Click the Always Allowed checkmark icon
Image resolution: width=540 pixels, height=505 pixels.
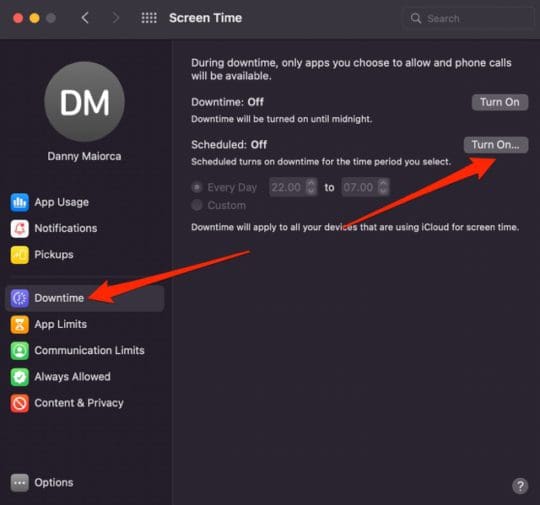19,377
